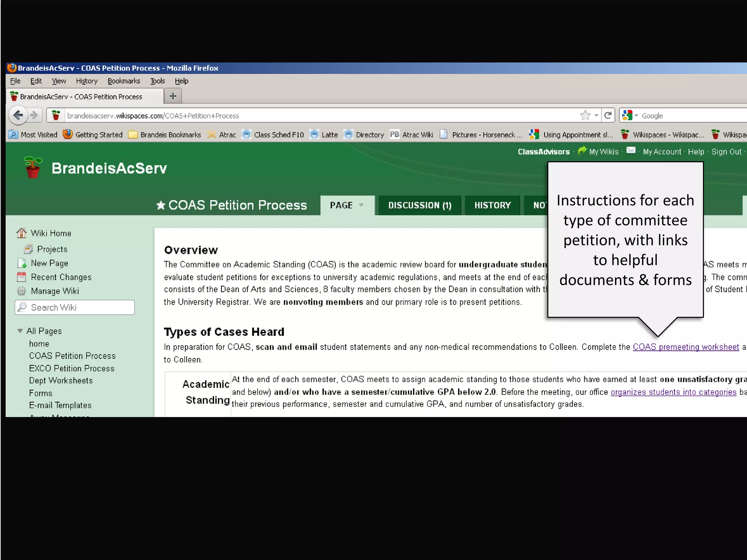Open a new tab with plus button
This screenshot has height=560, width=747.
[173, 96]
